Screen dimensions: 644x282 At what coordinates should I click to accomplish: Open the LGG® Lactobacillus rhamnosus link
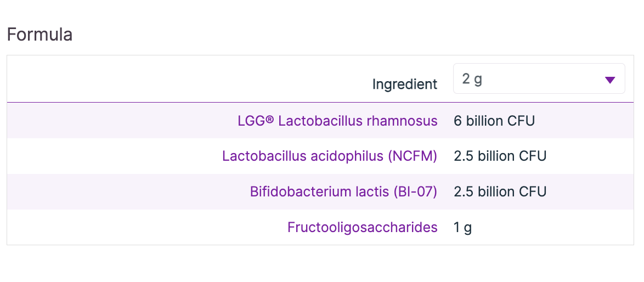coord(337,121)
